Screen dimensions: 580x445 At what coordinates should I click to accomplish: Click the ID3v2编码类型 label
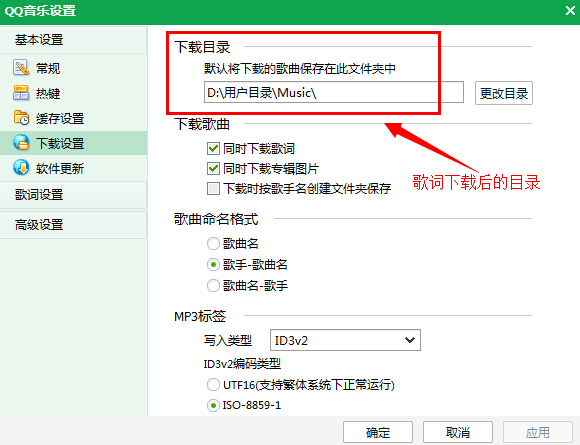tap(242, 364)
